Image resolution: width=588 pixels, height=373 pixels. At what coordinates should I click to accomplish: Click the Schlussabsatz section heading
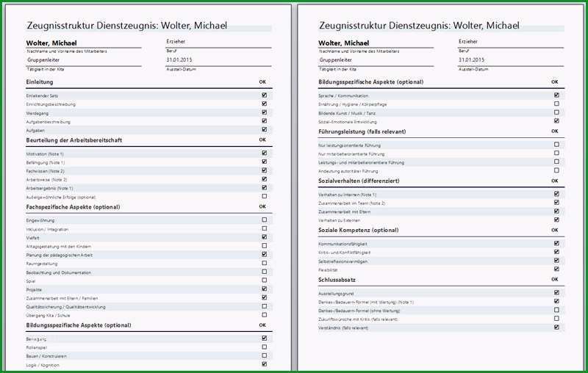point(337,280)
